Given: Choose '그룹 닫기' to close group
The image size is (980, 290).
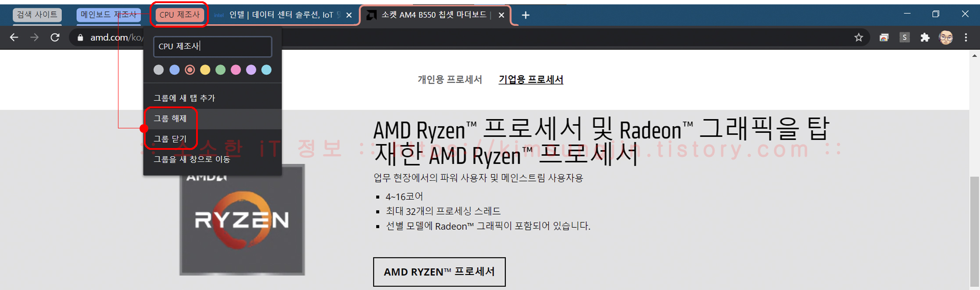Looking at the screenshot, I should coord(213,139).
